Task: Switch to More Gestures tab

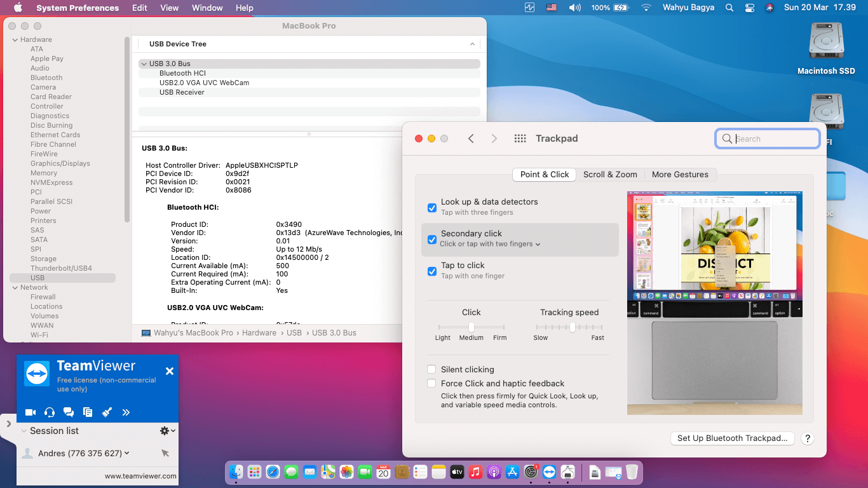Action: 680,174
